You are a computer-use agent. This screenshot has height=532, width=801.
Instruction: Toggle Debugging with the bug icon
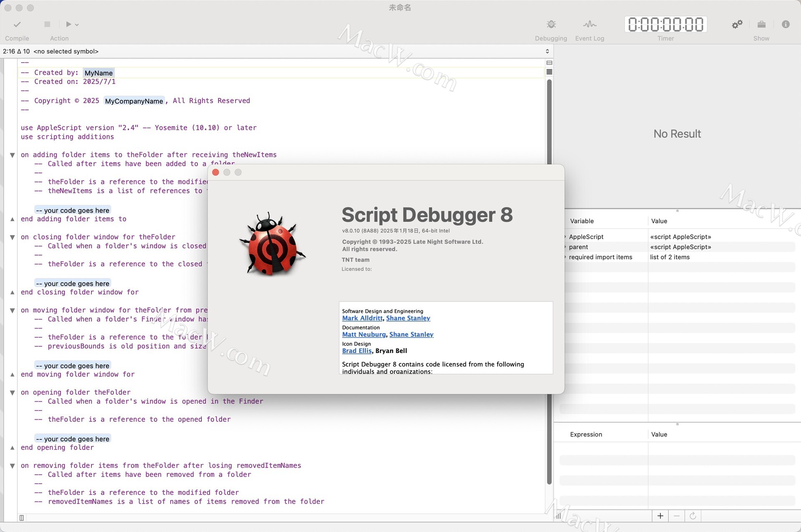551,24
